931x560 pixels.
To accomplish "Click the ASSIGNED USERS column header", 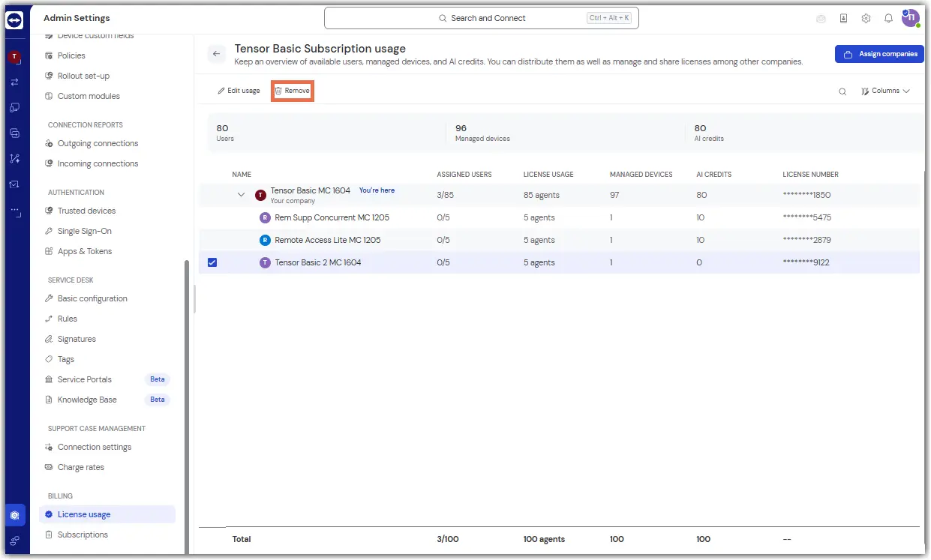I will (464, 175).
